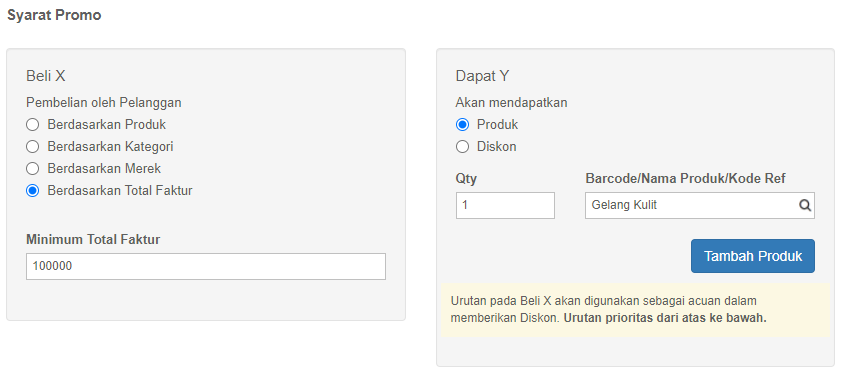Image resolution: width=841 pixels, height=373 pixels.
Task: Select Berdasarkan Total Faktur radio button
Action: (33, 191)
